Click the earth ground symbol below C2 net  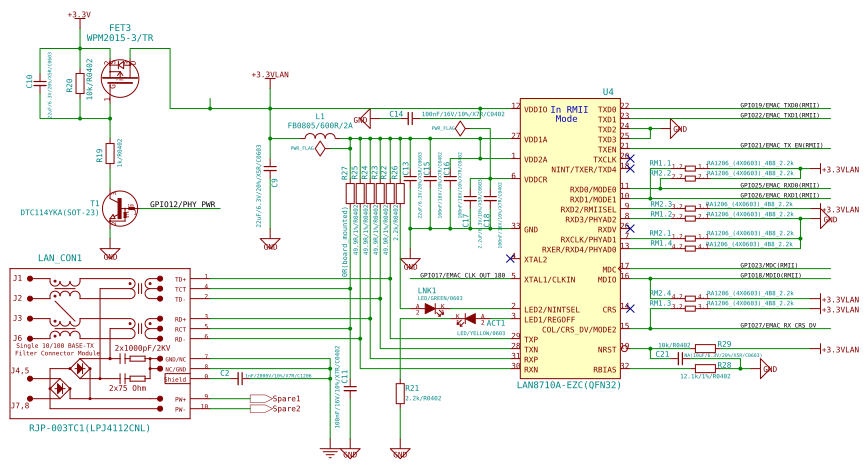tap(330, 453)
